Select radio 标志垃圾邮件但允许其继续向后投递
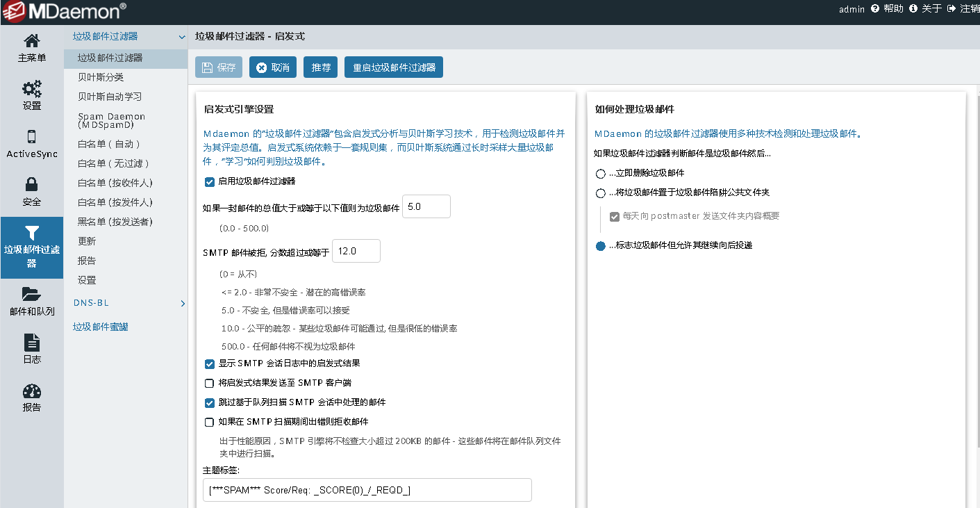Image resolution: width=980 pixels, height=508 pixels. [x=601, y=246]
